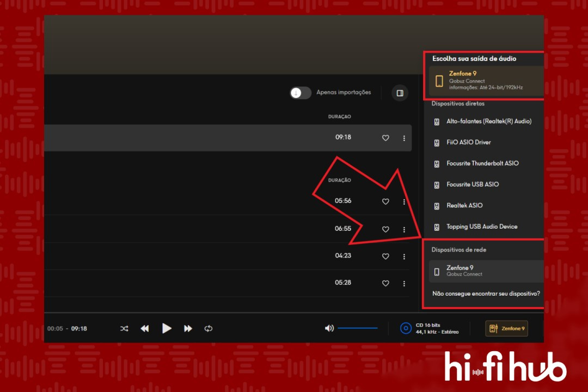Viewport: 588px width, 392px height.
Task: Skip to the next track
Action: click(x=188, y=329)
